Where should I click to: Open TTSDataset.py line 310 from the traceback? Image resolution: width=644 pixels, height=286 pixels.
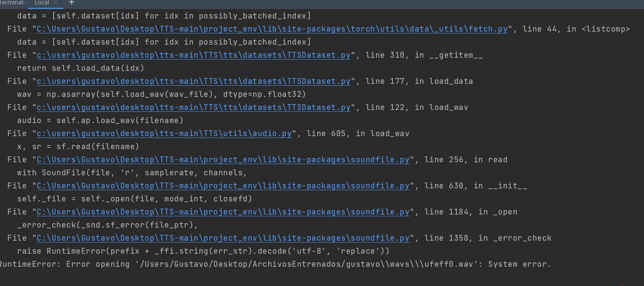tap(194, 55)
